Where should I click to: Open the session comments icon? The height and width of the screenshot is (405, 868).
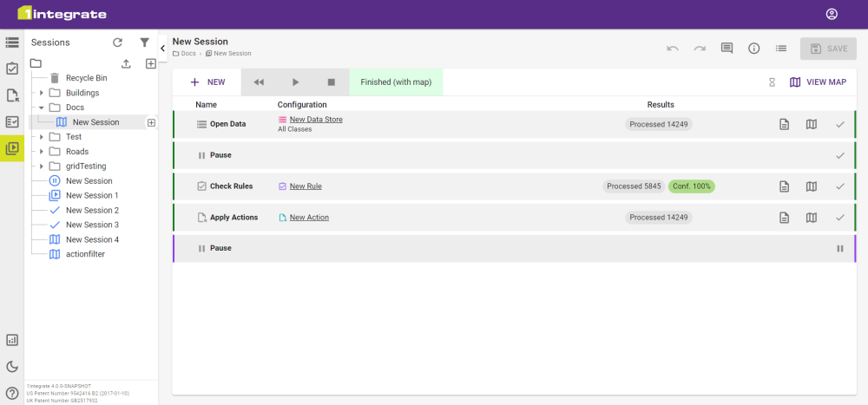pyautogui.click(x=727, y=49)
